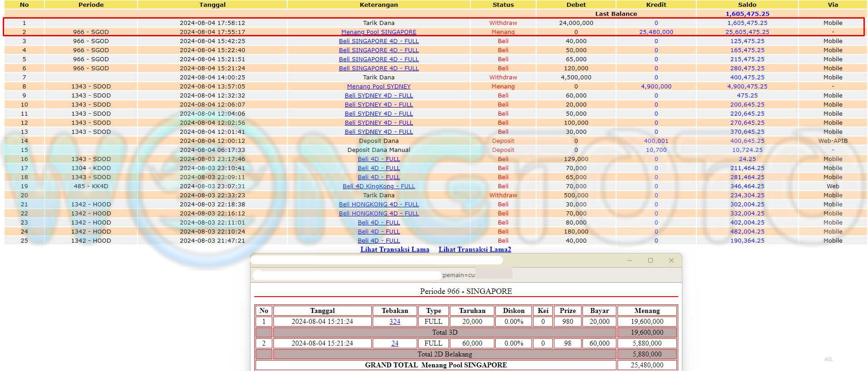The height and width of the screenshot is (371, 868).
Task: Close the popup window with X icon
Action: pyautogui.click(x=671, y=260)
